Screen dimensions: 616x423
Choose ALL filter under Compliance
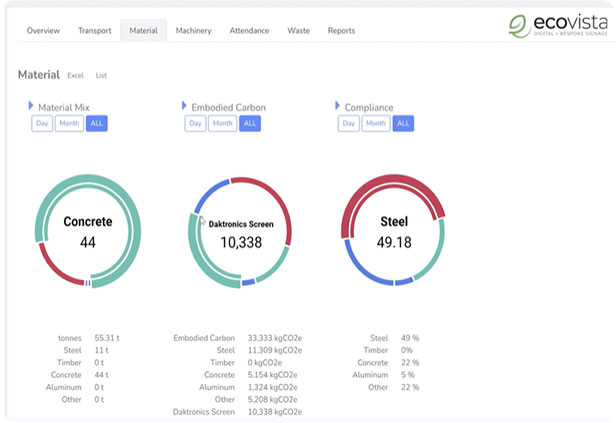(x=403, y=124)
